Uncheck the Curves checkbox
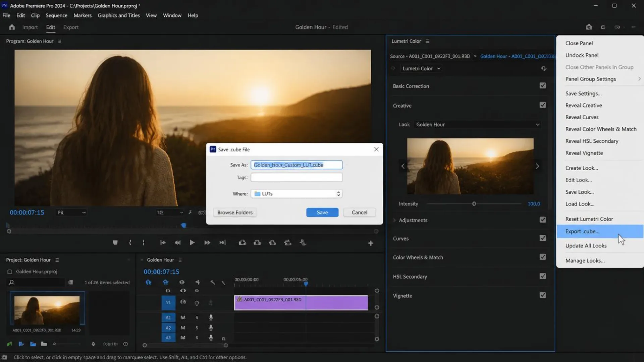The image size is (644, 362). [x=543, y=238]
